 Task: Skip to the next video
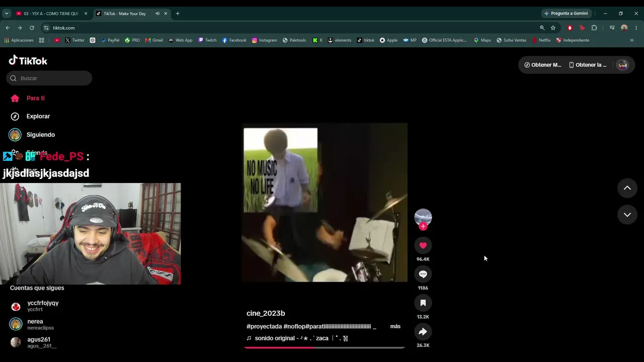(x=627, y=215)
